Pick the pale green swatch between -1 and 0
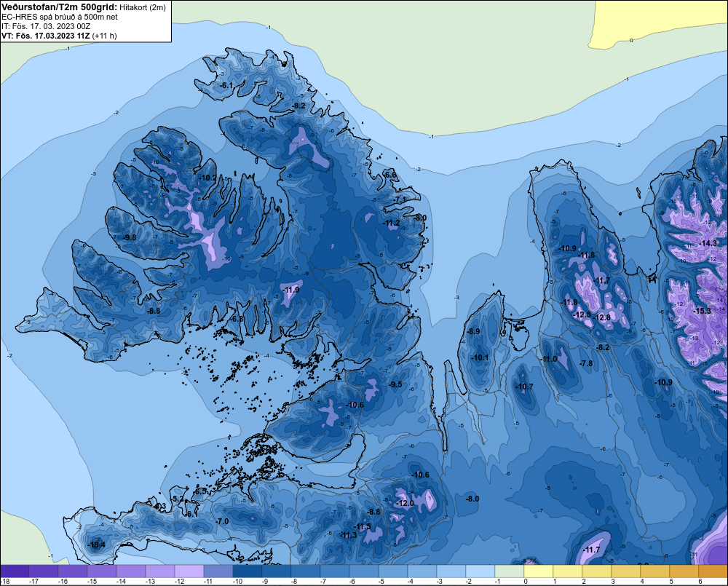 pyautogui.click(x=510, y=571)
